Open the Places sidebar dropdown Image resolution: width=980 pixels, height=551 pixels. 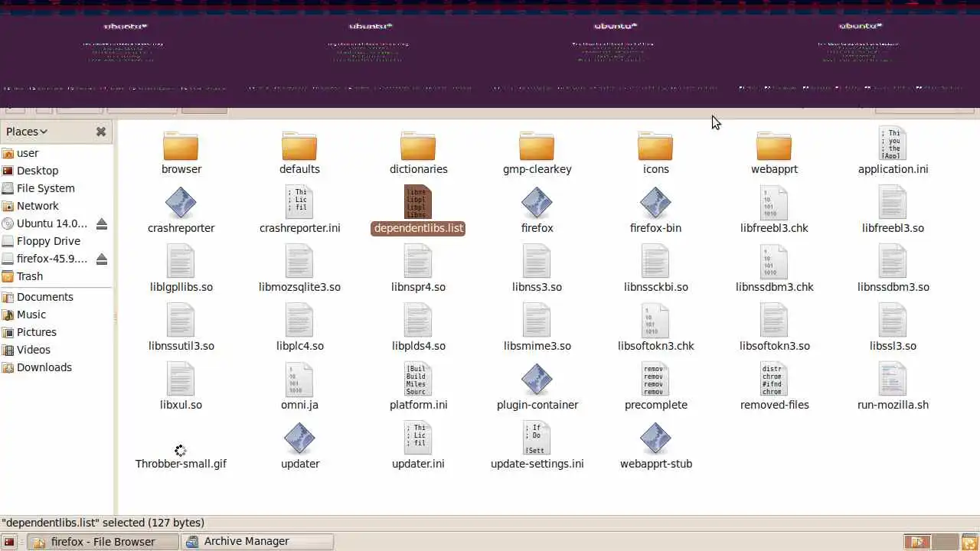pos(27,132)
